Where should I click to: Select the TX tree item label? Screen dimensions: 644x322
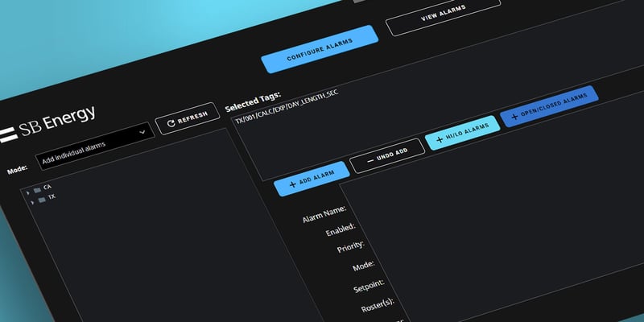click(x=52, y=197)
